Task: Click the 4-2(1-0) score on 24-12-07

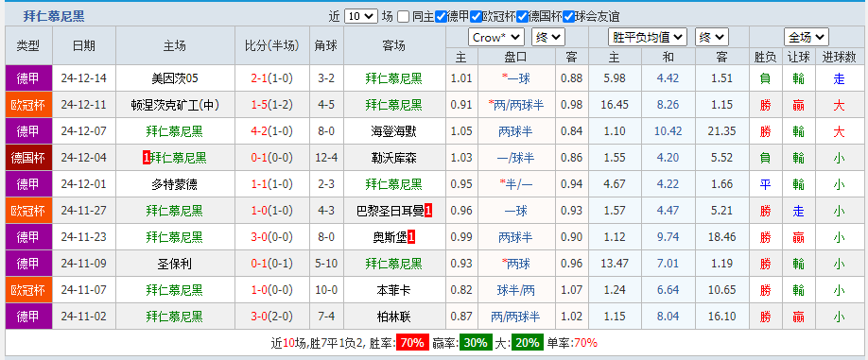Action: 271,131
